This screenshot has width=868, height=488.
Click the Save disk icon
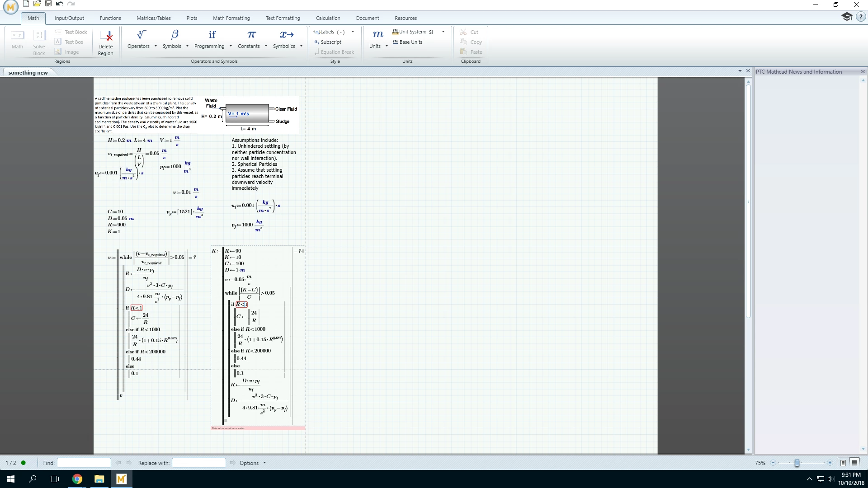48,4
